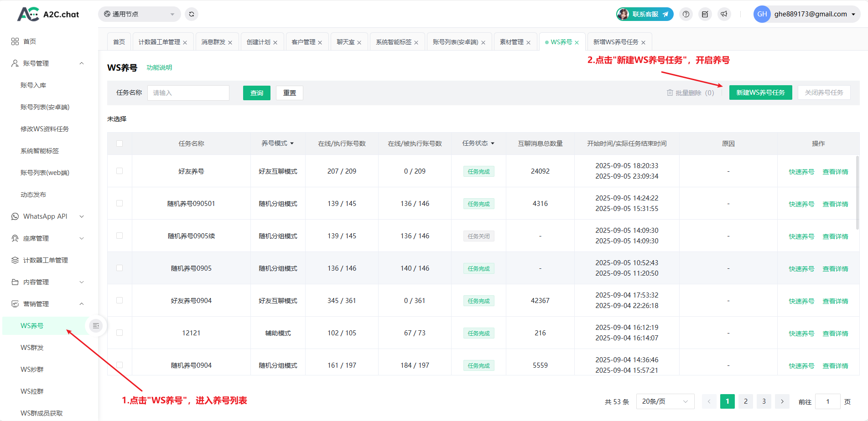Click the 任务名称 search input field
The image size is (868, 421).
coord(188,93)
